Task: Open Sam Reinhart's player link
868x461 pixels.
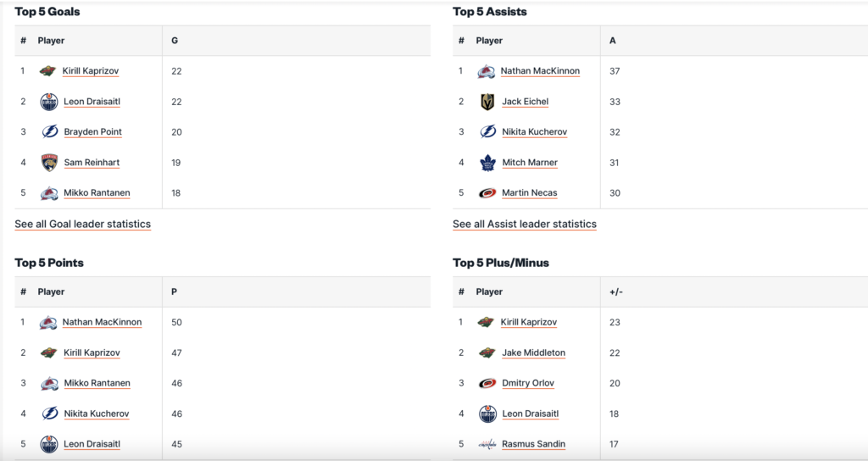Action: click(x=92, y=163)
